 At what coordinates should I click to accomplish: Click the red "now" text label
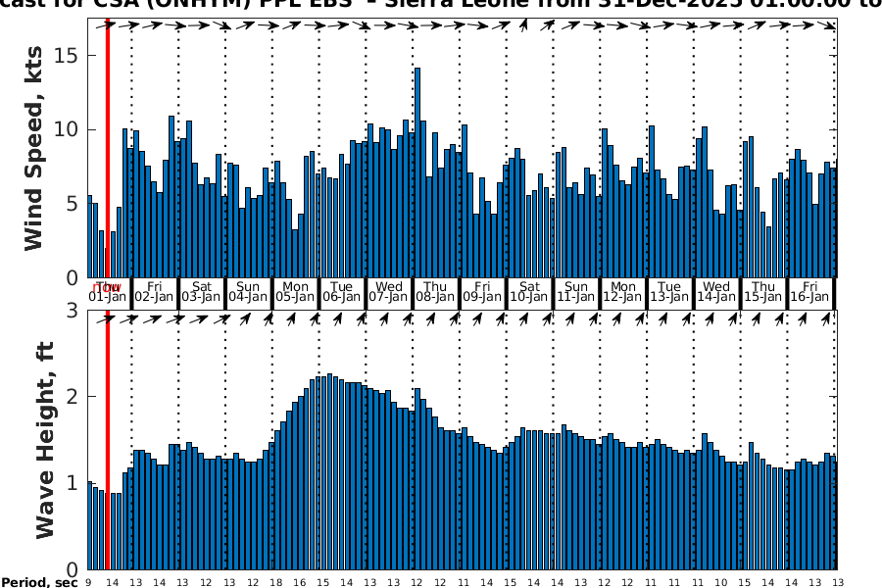(x=107, y=287)
